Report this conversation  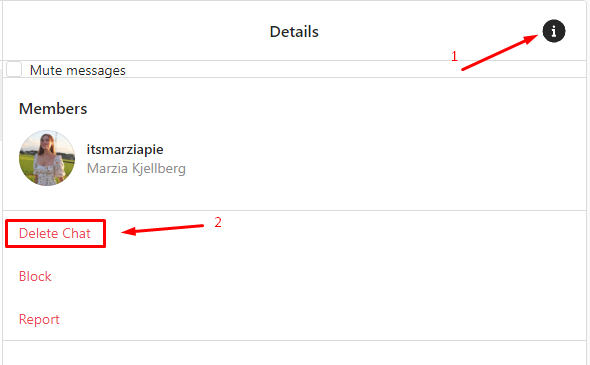point(39,319)
